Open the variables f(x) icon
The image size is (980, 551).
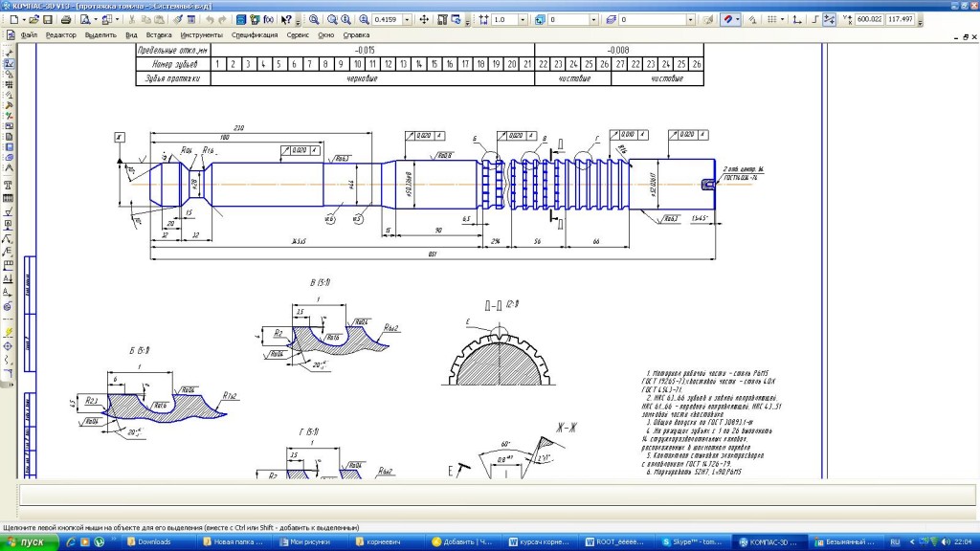coord(269,20)
